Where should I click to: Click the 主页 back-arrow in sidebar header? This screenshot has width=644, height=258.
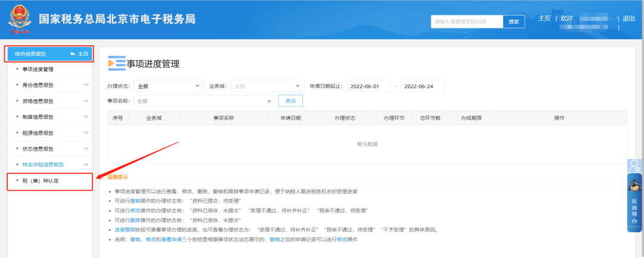79,54
